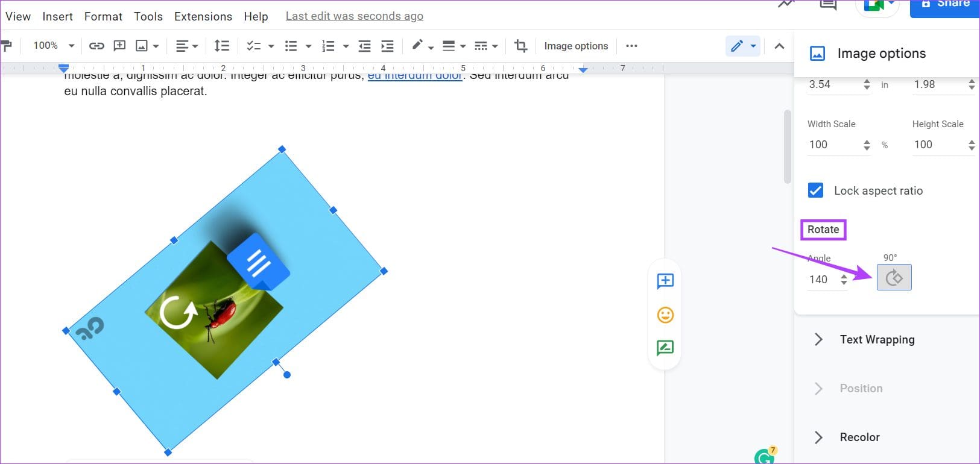This screenshot has height=464, width=980.
Task: Click the document vertical scrollbar
Action: tap(788, 146)
